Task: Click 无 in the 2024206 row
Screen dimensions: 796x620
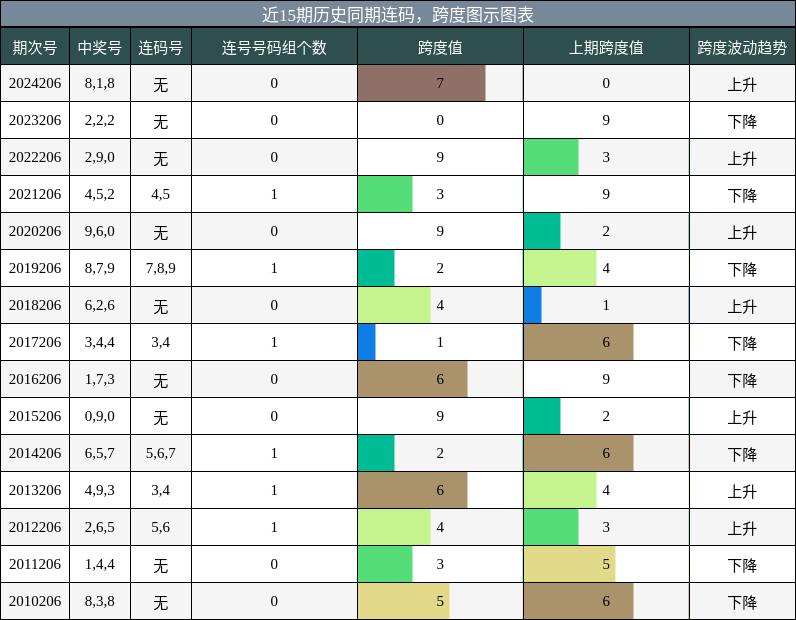Action: point(160,84)
